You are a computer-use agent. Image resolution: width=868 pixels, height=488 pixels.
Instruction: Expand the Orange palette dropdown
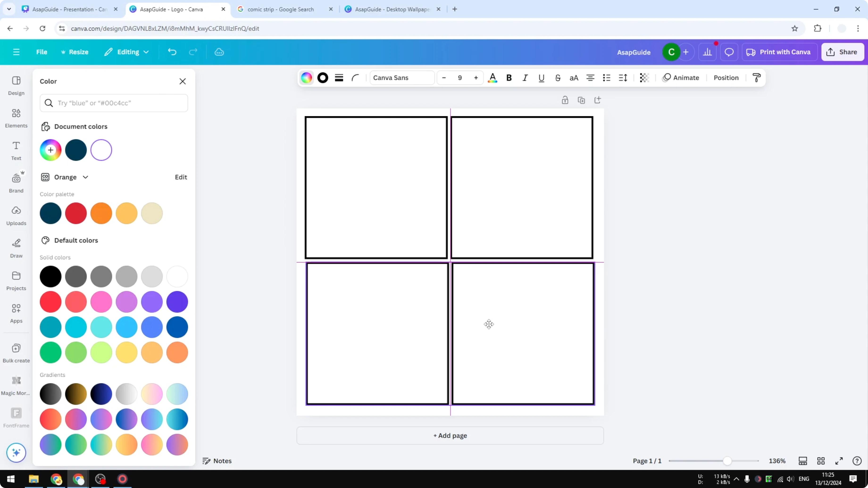pos(85,177)
